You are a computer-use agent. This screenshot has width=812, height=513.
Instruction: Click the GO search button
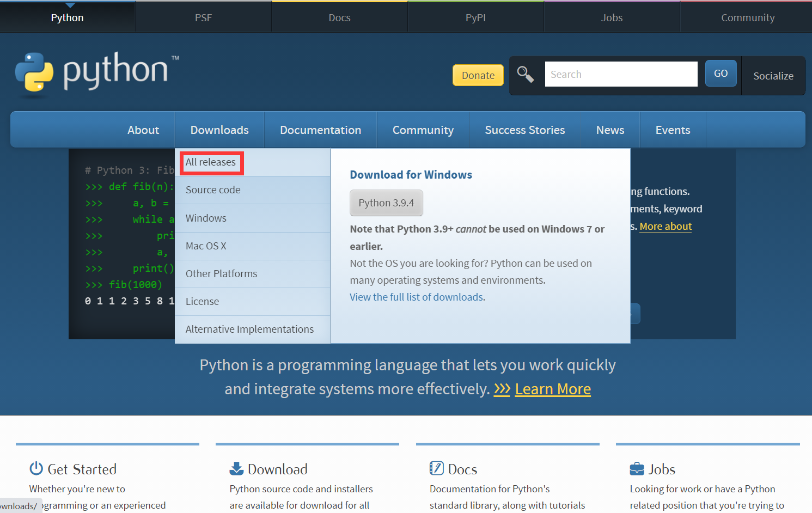click(x=721, y=74)
